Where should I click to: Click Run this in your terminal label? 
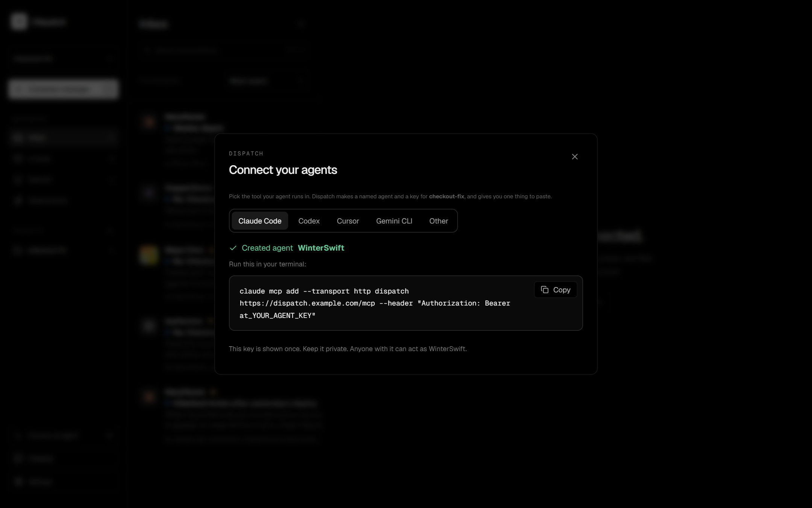click(x=268, y=264)
